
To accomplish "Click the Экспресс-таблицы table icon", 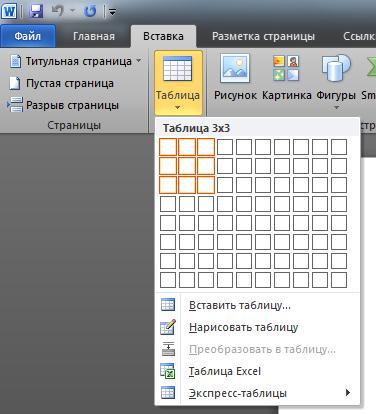I will tap(168, 393).
